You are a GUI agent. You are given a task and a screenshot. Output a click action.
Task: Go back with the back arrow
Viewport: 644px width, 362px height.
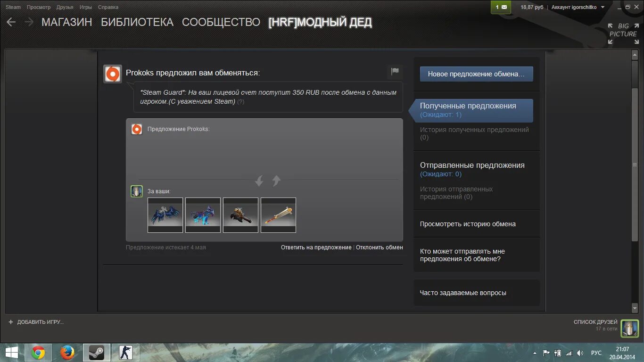pos(11,22)
